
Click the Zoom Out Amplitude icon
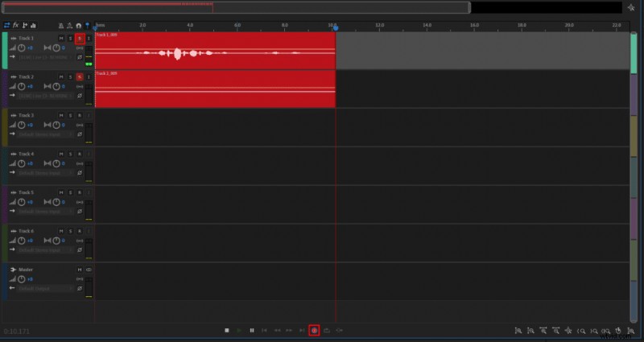click(530, 331)
